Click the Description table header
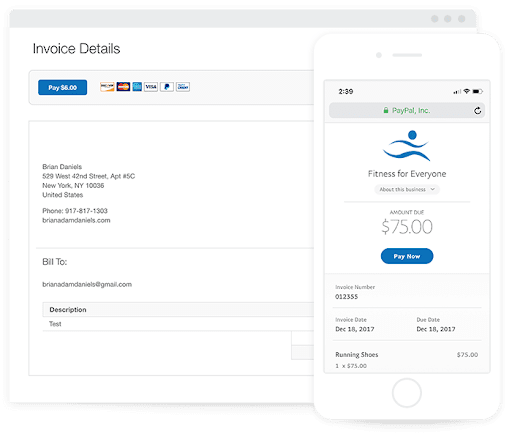 [68, 310]
